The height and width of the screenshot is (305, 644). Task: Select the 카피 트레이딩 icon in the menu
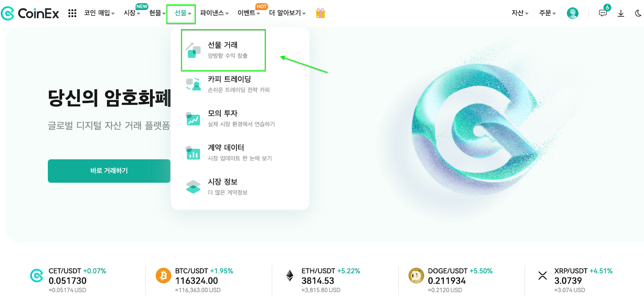point(192,84)
